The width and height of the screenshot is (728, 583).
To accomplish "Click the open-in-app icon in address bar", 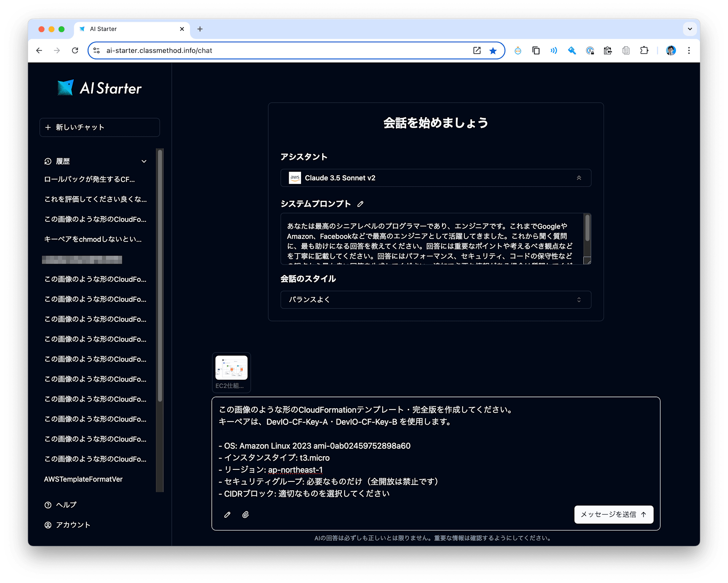I will [x=477, y=51].
